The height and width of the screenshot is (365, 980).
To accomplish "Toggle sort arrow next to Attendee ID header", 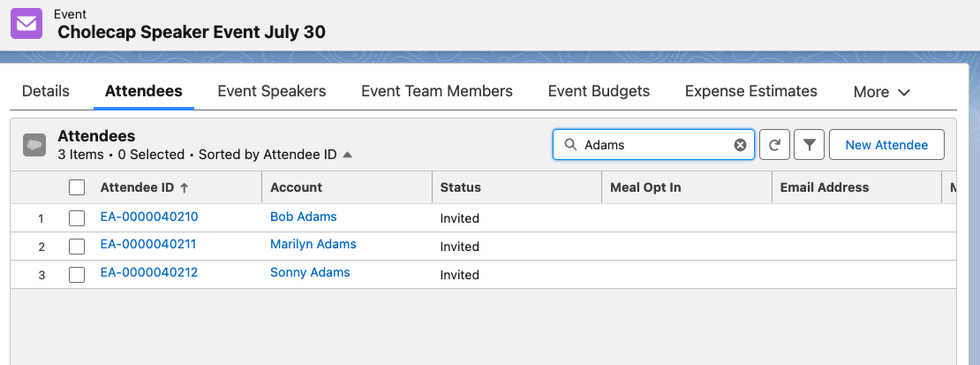I will (x=185, y=187).
